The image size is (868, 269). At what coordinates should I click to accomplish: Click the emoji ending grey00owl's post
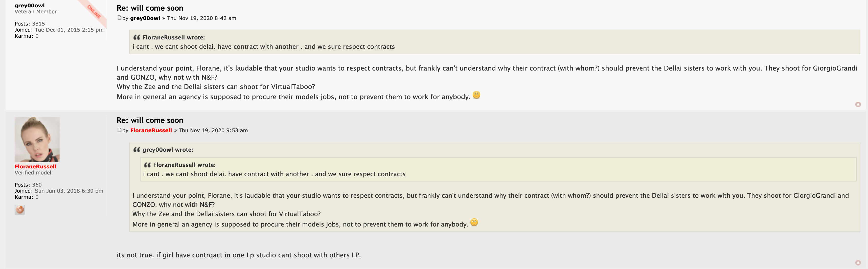476,95
